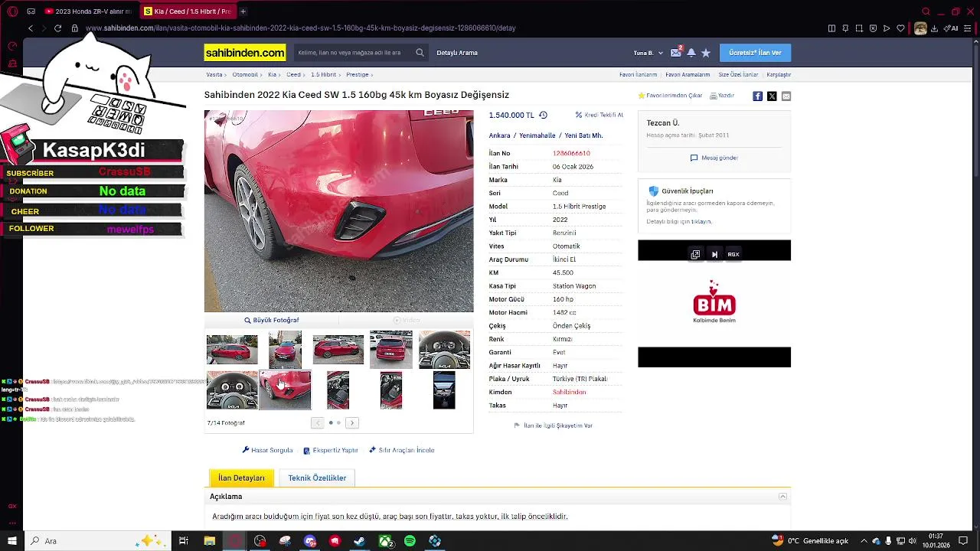The width and height of the screenshot is (980, 551).
Task: Open browser ad blocker shield icon
Action: (873, 28)
